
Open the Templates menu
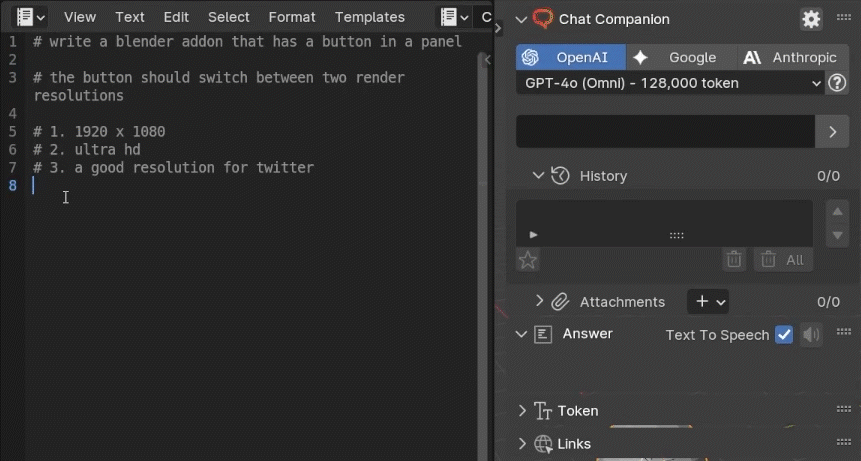(369, 17)
